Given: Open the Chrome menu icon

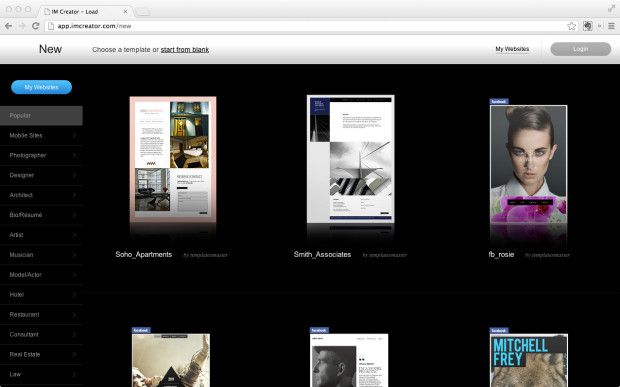Looking at the screenshot, I should click(x=611, y=26).
